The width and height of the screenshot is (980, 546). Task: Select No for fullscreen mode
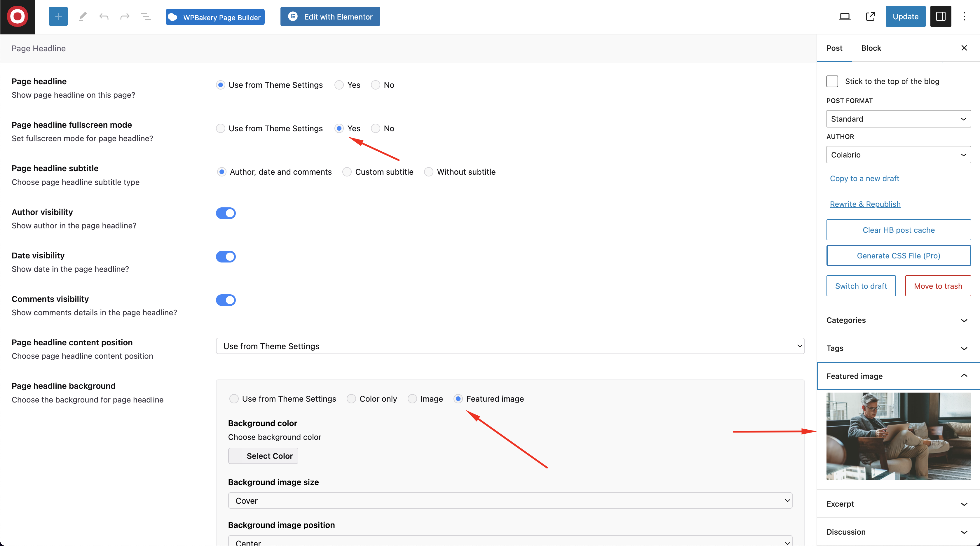376,129
